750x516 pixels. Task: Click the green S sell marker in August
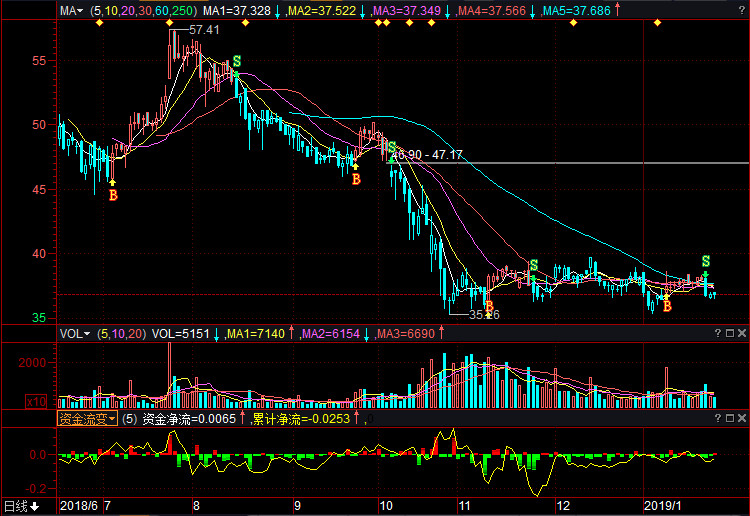coord(236,63)
